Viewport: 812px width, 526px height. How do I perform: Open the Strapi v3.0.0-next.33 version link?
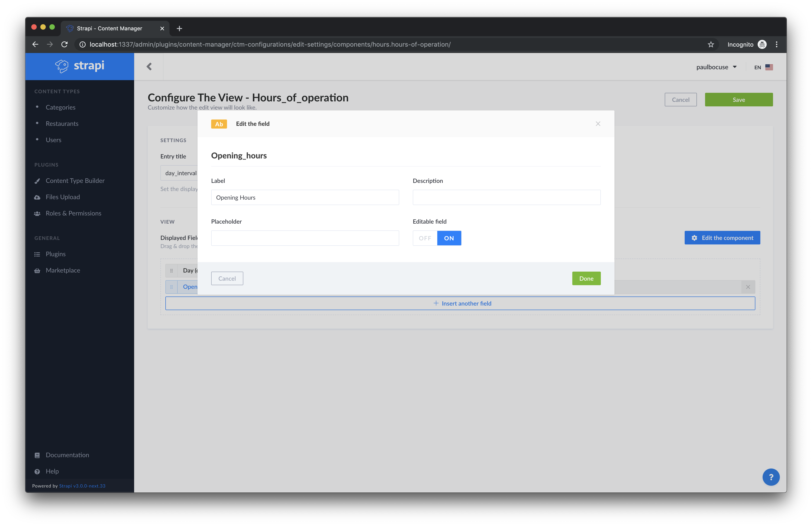point(82,486)
